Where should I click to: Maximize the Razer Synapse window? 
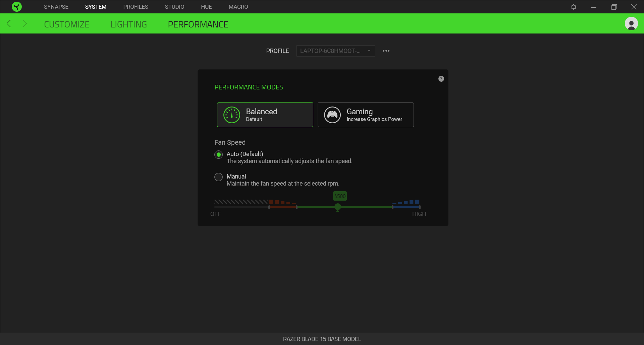point(614,7)
